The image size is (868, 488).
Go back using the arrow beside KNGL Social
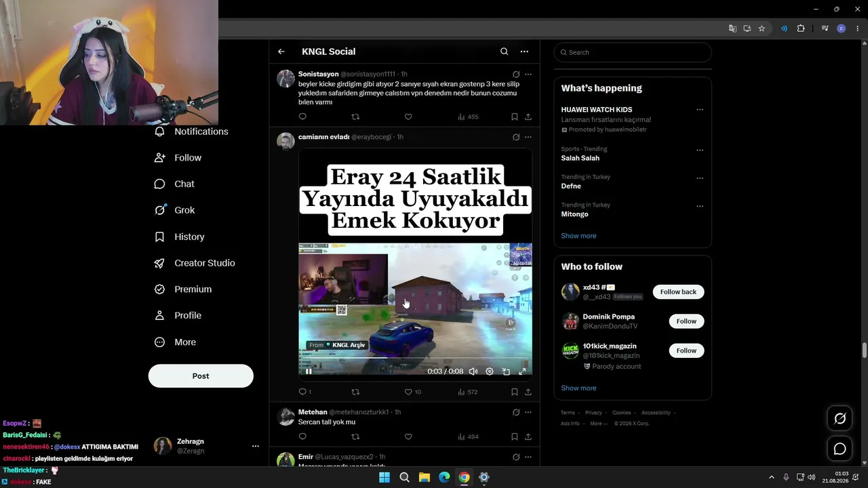click(281, 52)
